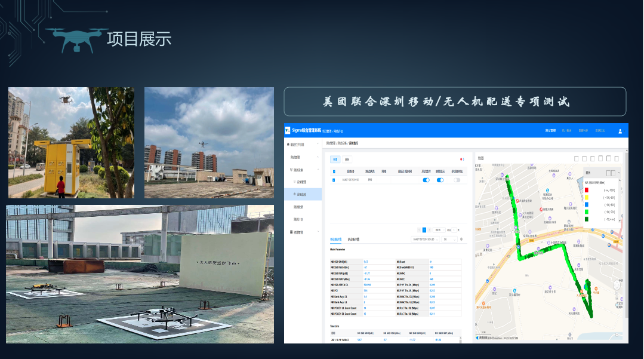Click the blue 新增 button
Image resolution: width=644 pixels, height=359 pixels.
[335, 159]
